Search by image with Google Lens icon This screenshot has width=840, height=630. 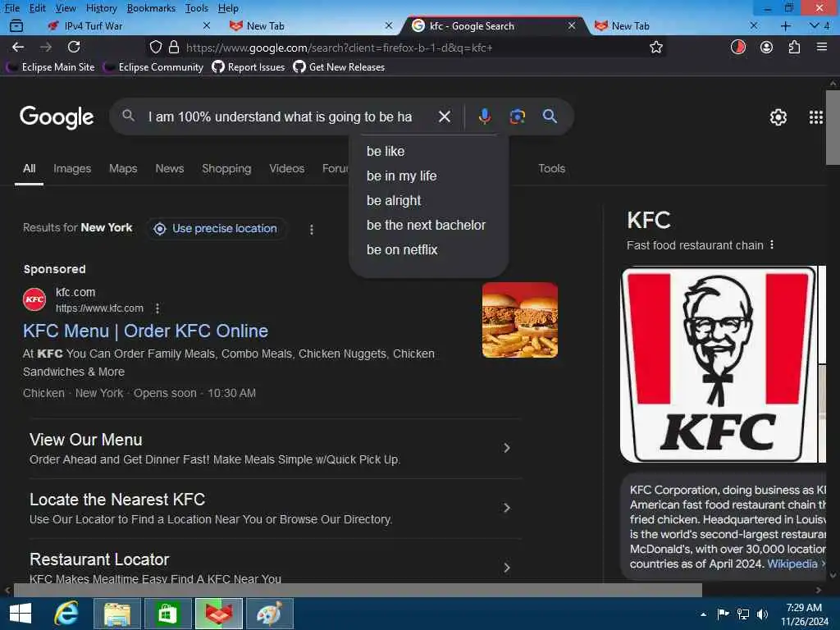coord(517,116)
